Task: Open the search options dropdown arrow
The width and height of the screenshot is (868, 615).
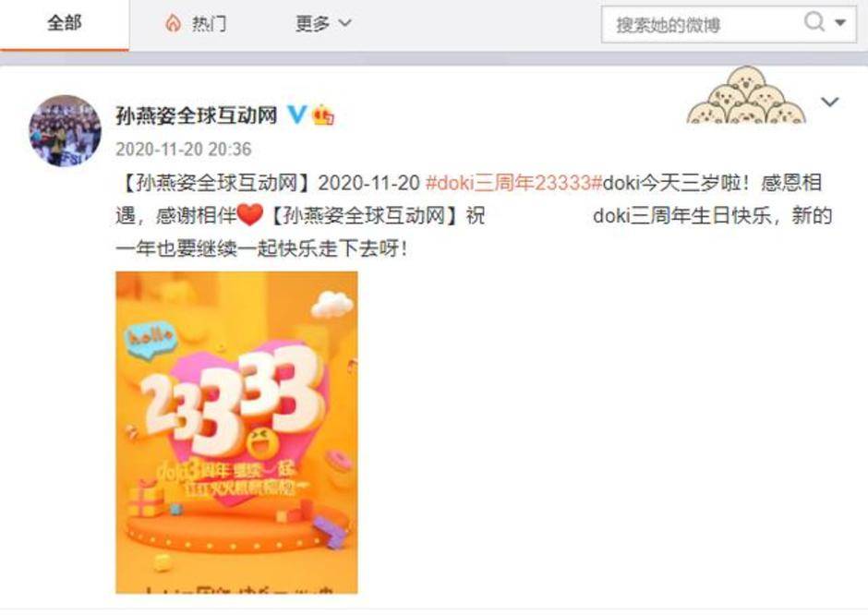Action: point(840,23)
